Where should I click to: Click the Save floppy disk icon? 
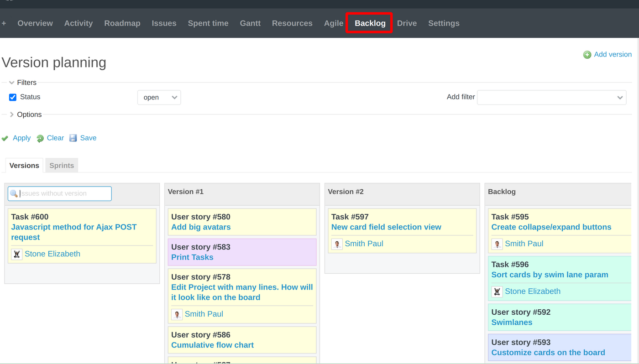73,138
